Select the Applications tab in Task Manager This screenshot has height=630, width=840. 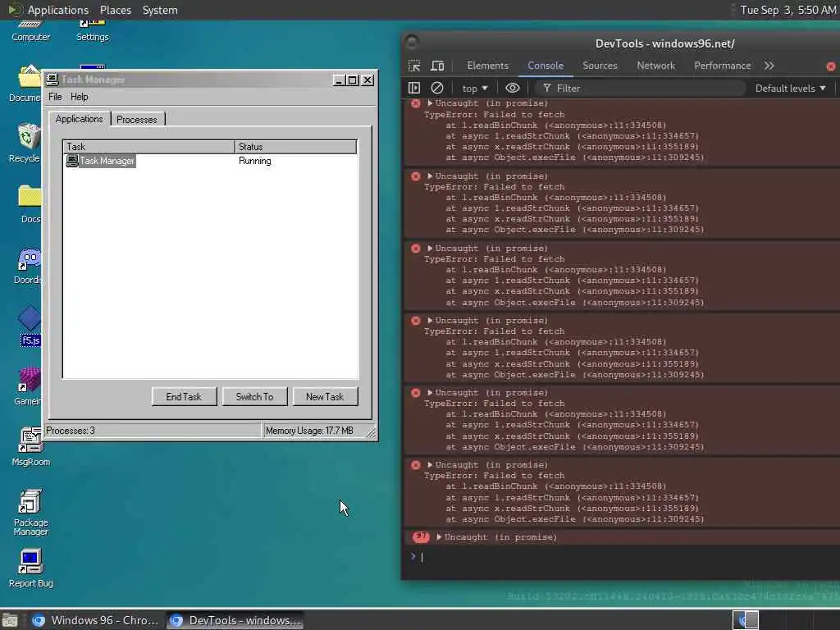coord(80,119)
